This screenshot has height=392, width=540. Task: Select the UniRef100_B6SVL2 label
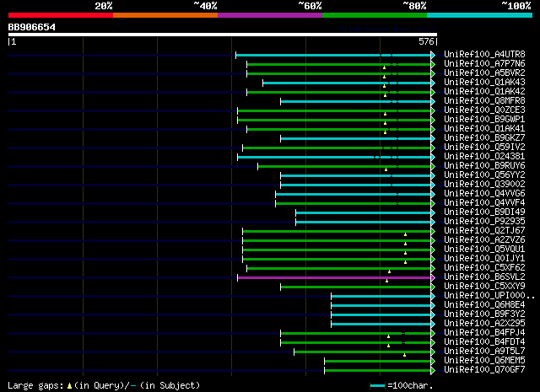484,277
